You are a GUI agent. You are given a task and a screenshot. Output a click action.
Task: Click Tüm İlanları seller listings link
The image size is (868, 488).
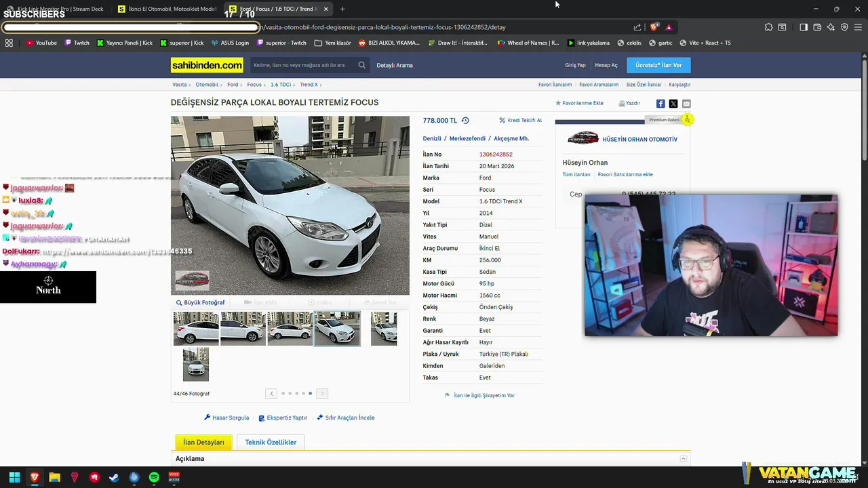pos(576,174)
